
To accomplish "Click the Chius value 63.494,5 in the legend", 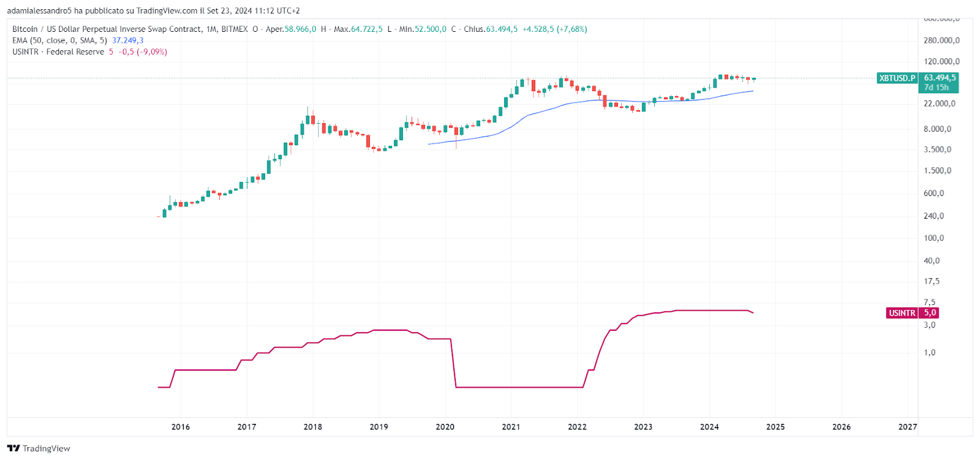I will tap(502, 29).
